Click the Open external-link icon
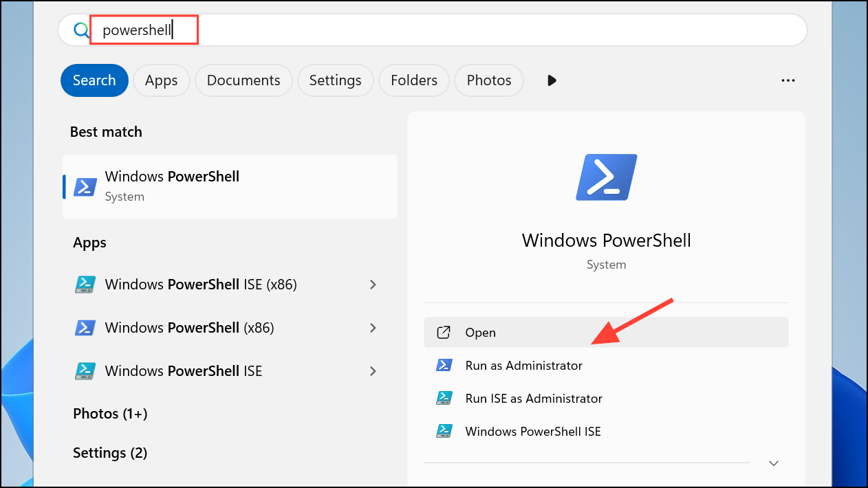This screenshot has width=868, height=488. click(x=444, y=333)
